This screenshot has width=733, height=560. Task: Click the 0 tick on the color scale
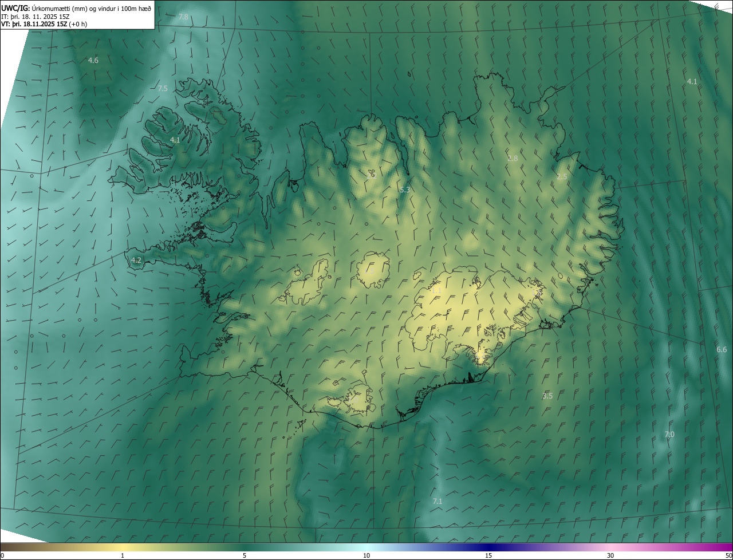click(x=2, y=555)
